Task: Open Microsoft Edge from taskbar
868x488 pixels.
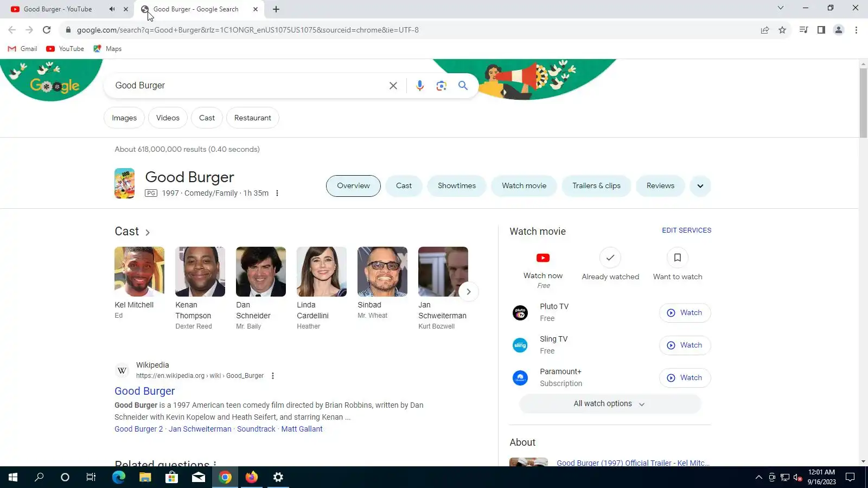Action: [x=118, y=477]
